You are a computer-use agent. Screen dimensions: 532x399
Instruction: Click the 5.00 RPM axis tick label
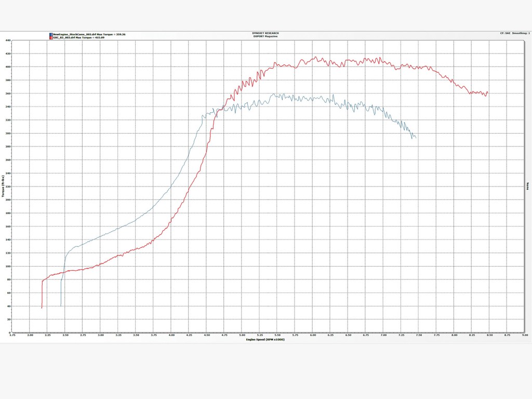tap(243, 336)
